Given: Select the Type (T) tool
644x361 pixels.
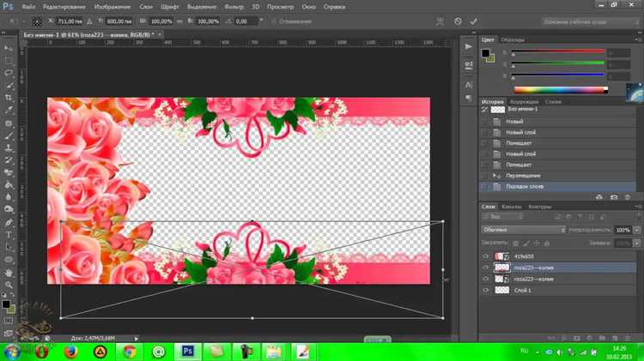Looking at the screenshot, I should tap(9, 234).
